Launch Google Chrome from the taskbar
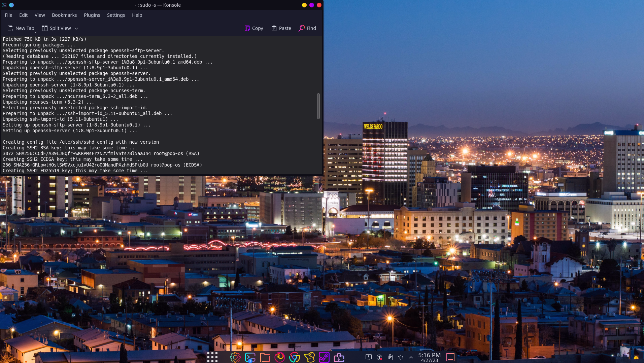This screenshot has width=644, height=363. click(x=295, y=357)
